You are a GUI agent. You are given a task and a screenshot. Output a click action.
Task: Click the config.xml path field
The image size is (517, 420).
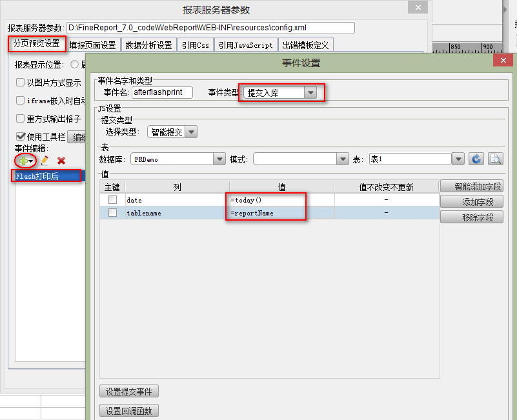pyautogui.click(x=210, y=28)
